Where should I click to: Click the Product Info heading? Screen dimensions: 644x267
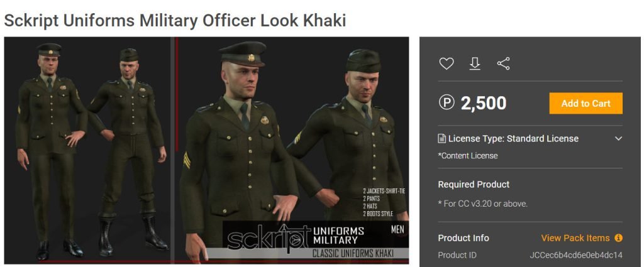click(464, 238)
